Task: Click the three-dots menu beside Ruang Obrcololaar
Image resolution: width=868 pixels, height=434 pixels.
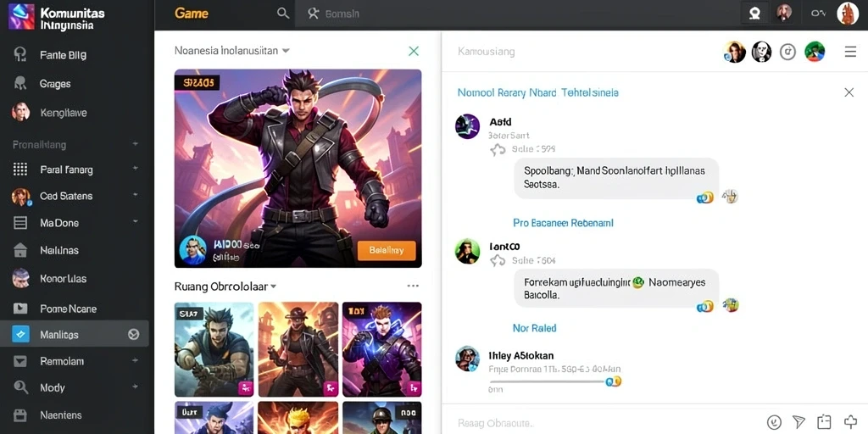Action: tap(413, 287)
